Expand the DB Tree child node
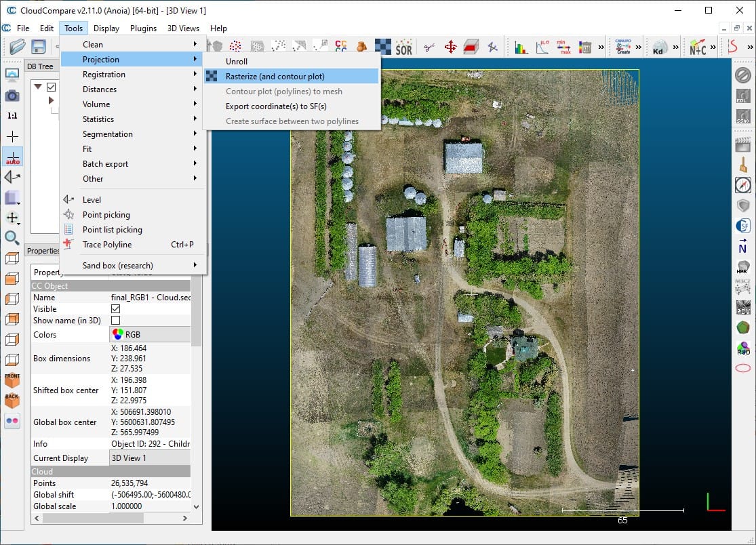This screenshot has height=545, width=756. point(51,100)
